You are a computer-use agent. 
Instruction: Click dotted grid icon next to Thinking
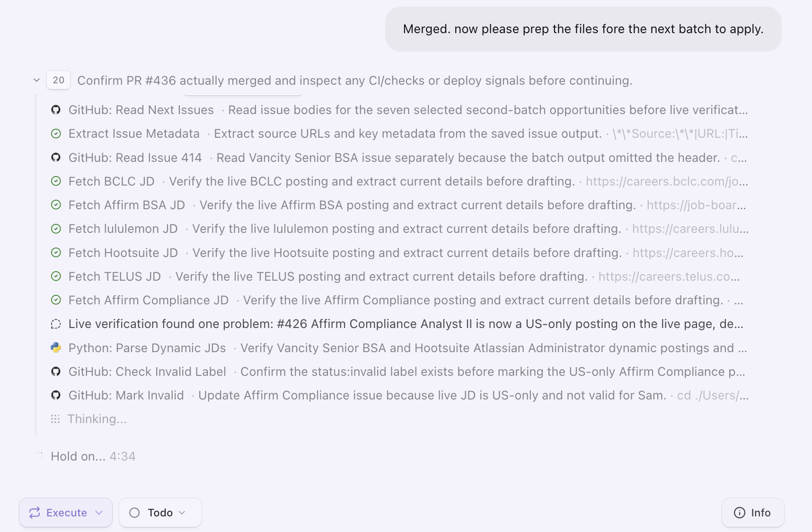click(x=55, y=419)
